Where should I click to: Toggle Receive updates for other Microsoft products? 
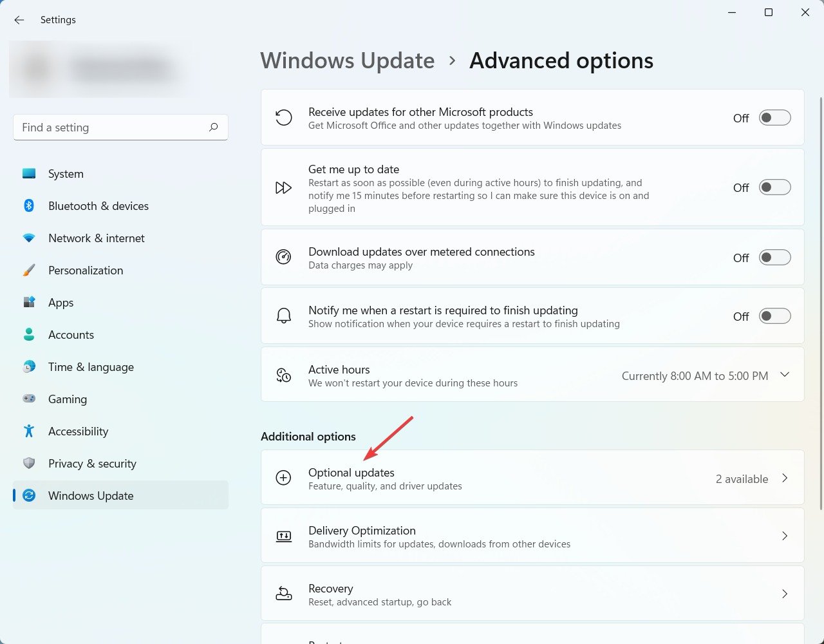774,118
